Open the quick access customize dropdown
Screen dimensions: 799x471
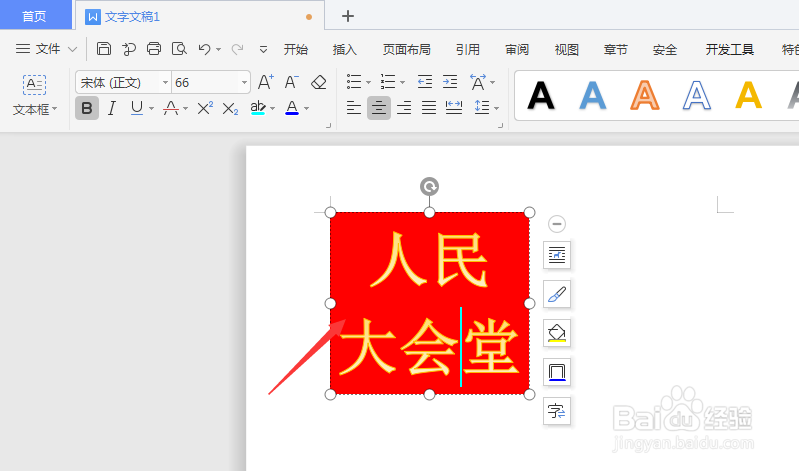coord(263,49)
